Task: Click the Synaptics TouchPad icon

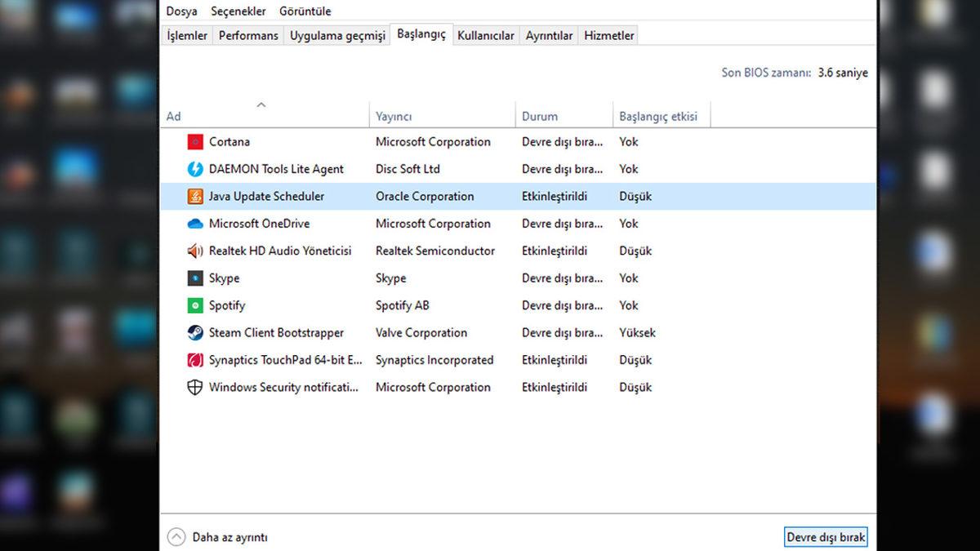Action: point(194,359)
